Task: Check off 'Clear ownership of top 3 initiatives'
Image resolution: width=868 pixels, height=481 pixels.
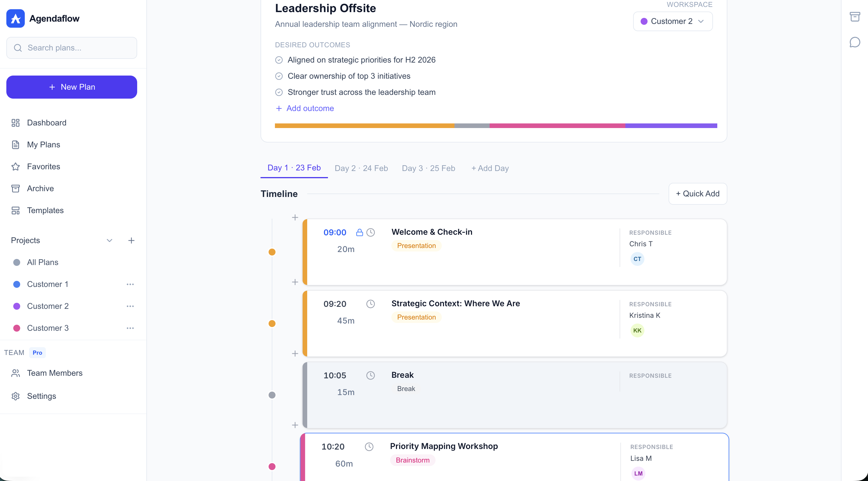Action: click(x=279, y=76)
